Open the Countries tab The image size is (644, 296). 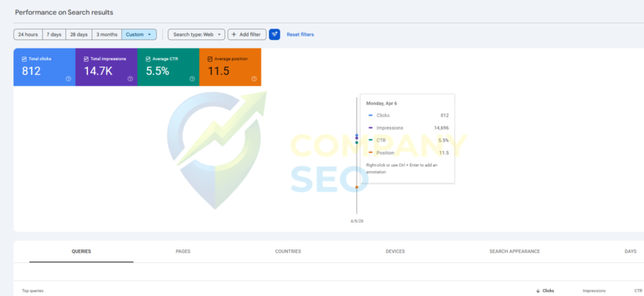[x=288, y=251]
